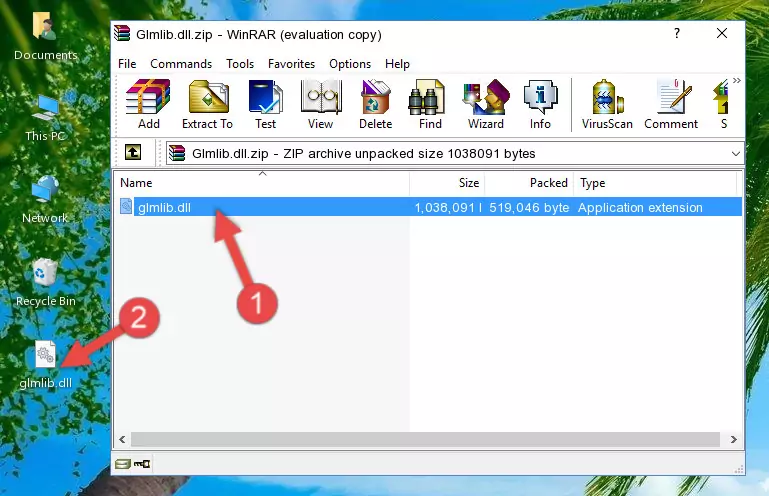
Task: Launch the Wizard tool
Action: [x=486, y=104]
